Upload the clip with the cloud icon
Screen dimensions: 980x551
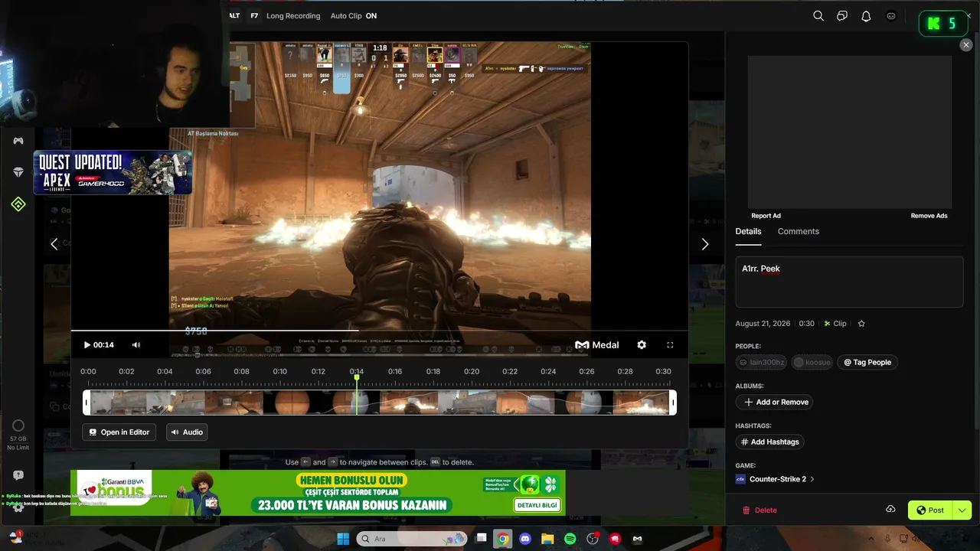tap(890, 510)
